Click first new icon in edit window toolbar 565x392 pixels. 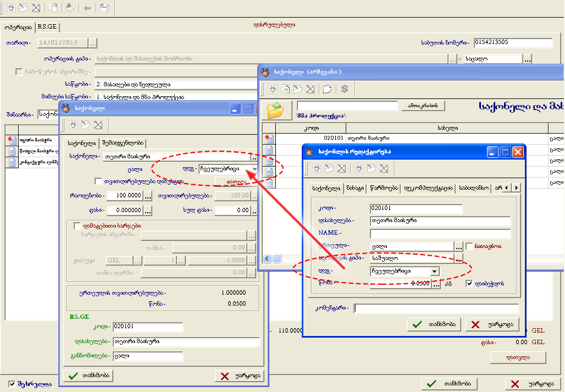[317, 168]
